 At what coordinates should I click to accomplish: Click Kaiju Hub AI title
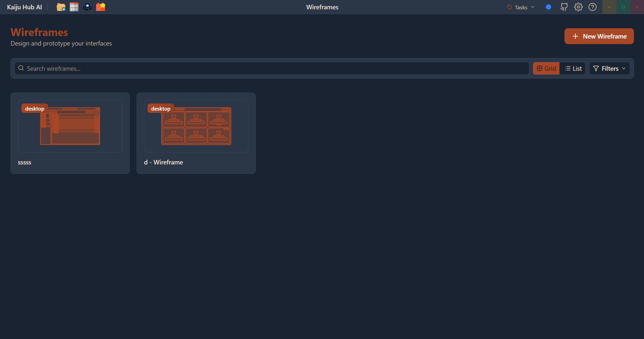24,7
